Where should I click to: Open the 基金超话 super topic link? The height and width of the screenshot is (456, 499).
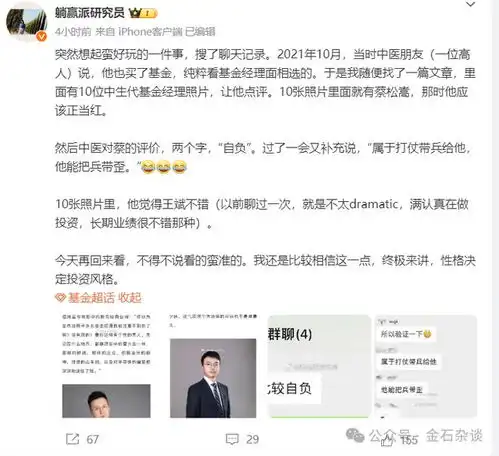tap(91, 298)
